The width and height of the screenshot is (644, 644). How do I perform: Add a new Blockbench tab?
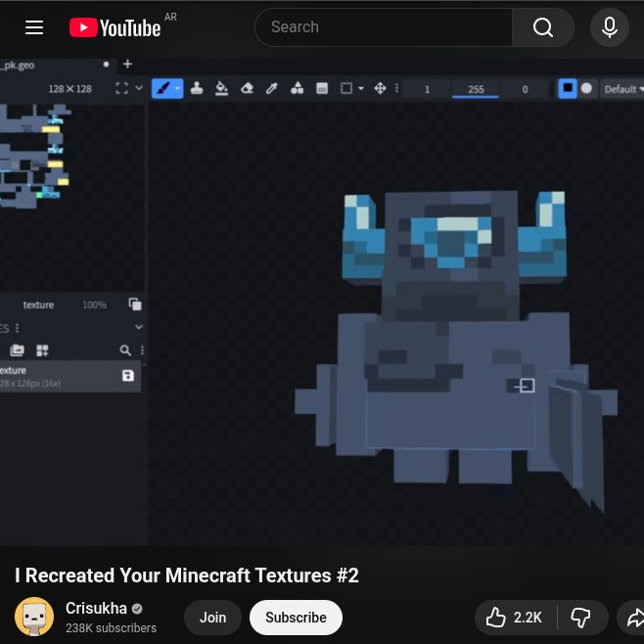(x=128, y=64)
